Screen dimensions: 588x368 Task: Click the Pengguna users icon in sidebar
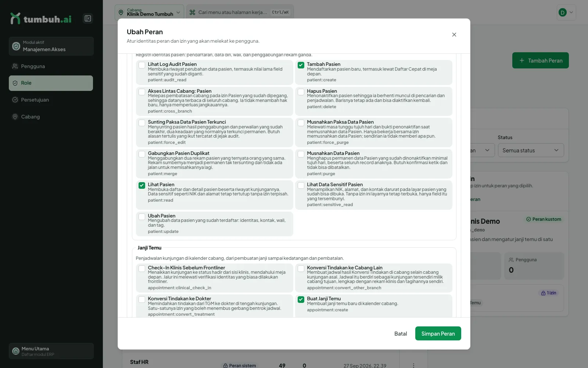15,66
